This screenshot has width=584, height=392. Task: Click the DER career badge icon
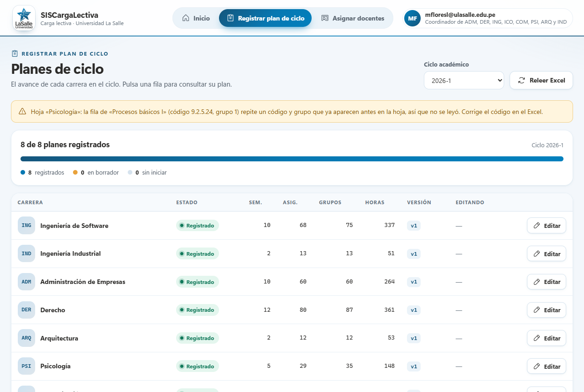coord(26,310)
